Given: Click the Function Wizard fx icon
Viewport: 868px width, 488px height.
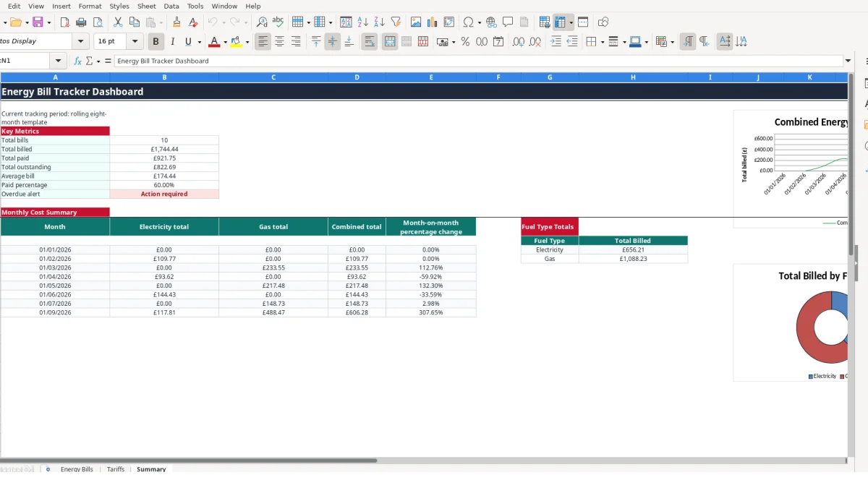Looking at the screenshot, I should coord(77,61).
